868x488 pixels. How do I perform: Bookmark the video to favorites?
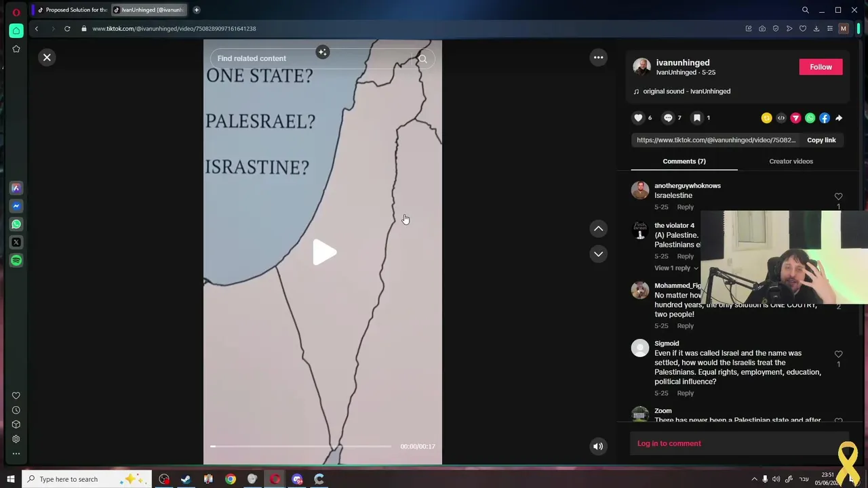tap(696, 118)
